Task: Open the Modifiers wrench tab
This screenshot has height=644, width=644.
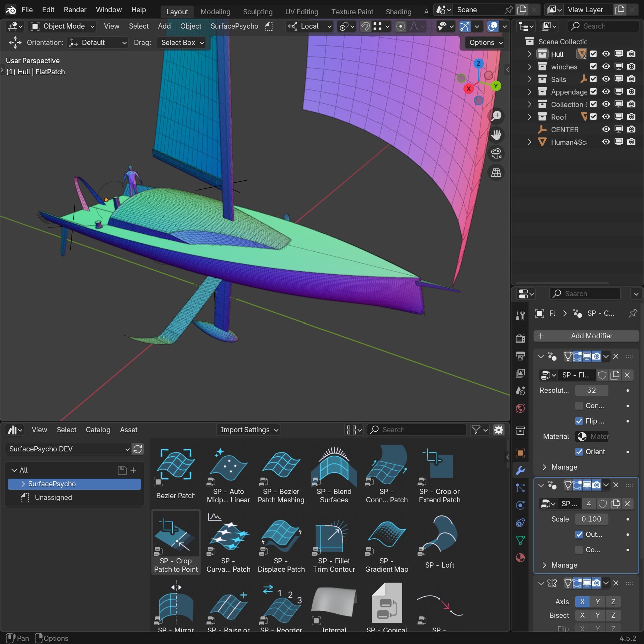Action: coord(520,470)
